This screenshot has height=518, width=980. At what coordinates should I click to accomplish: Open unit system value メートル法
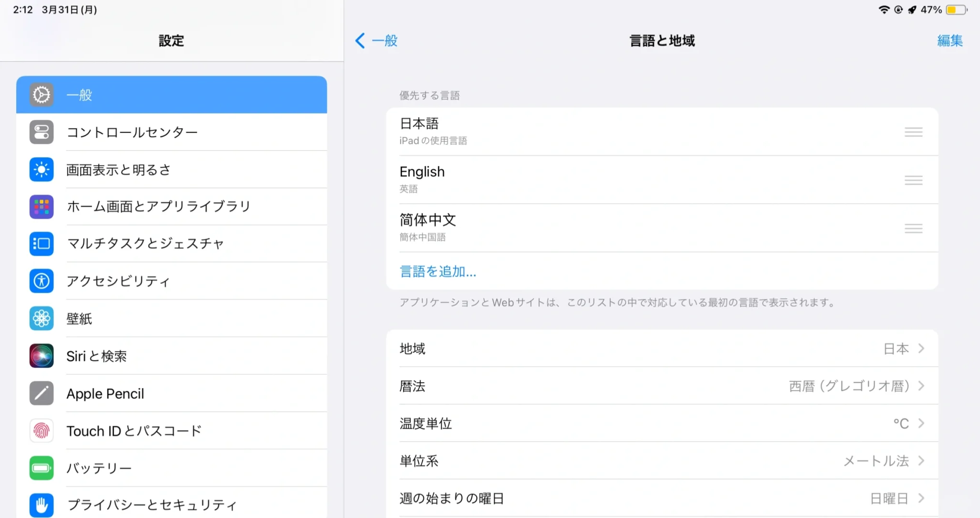(876, 461)
